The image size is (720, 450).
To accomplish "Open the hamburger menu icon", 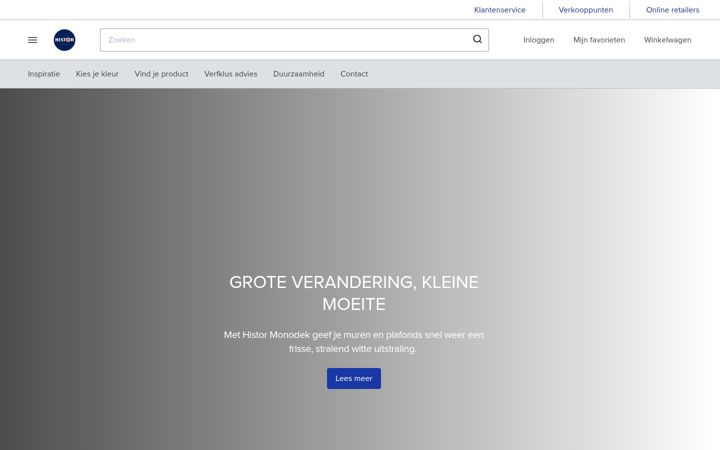I will coord(32,40).
